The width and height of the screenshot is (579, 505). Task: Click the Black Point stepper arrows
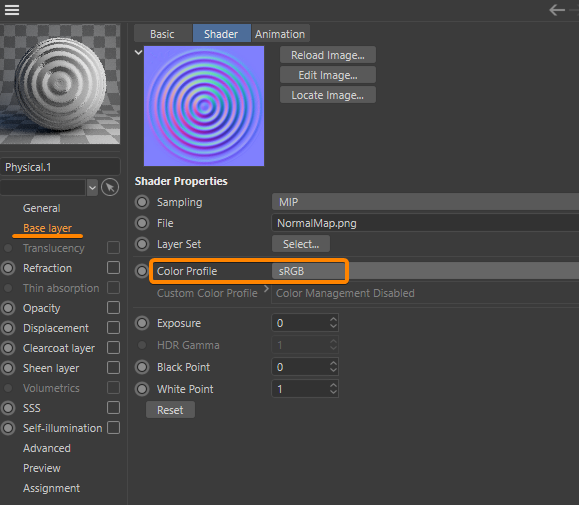[333, 367]
